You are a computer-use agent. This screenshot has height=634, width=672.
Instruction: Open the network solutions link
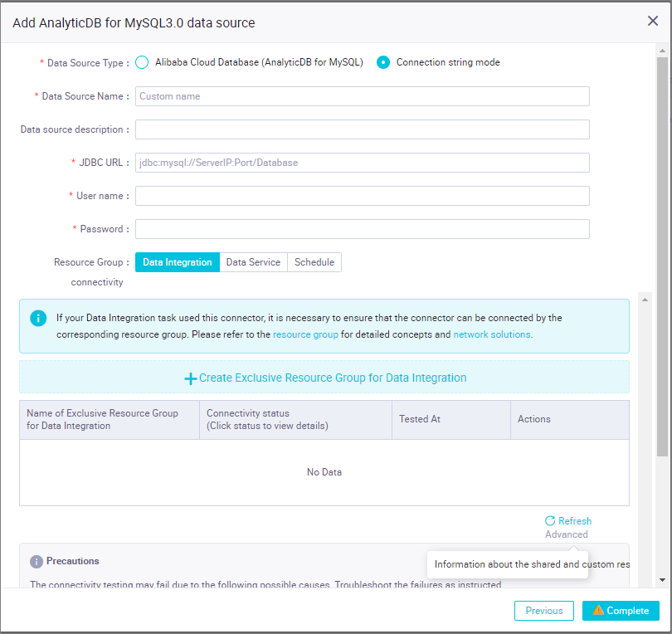click(492, 334)
